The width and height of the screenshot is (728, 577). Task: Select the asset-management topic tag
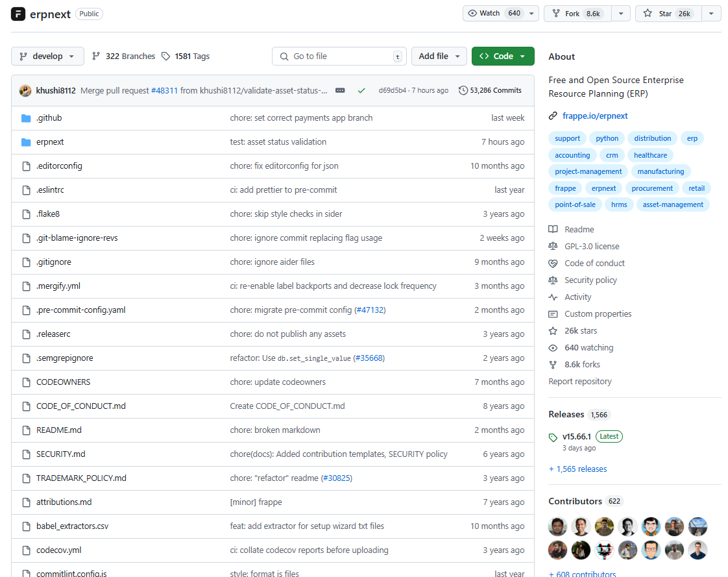pyautogui.click(x=673, y=205)
